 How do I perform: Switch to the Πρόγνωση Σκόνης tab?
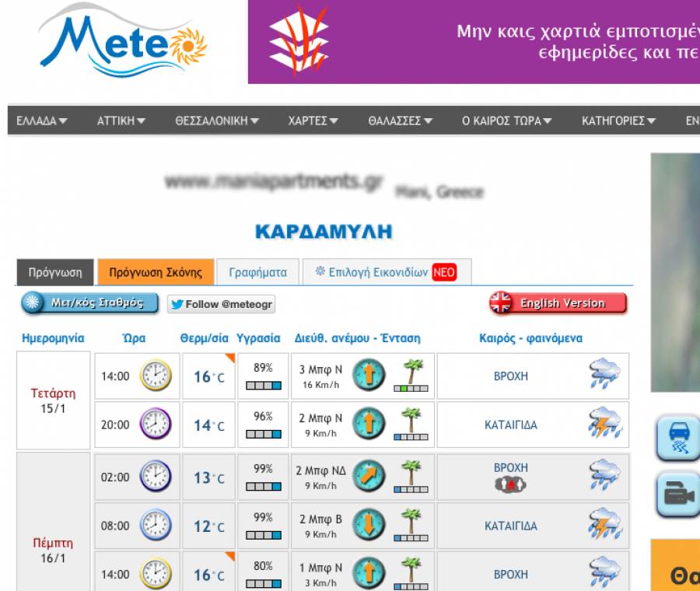pyautogui.click(x=156, y=272)
